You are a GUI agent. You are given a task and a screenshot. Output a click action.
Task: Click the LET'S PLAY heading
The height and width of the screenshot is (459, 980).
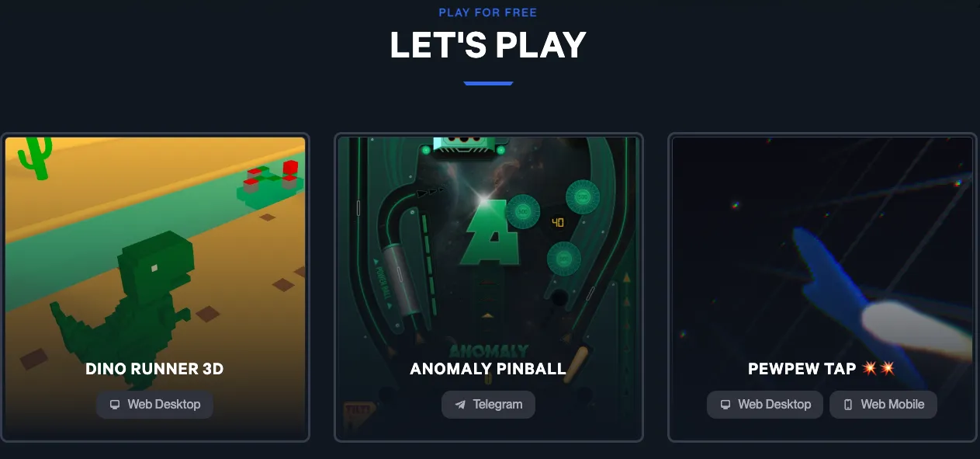(x=488, y=46)
